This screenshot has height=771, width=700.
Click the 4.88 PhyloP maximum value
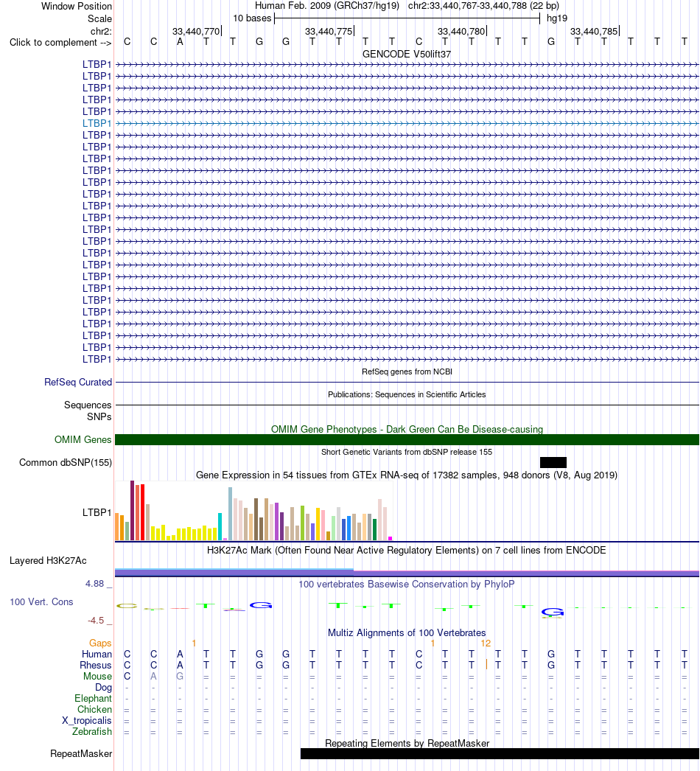point(95,584)
